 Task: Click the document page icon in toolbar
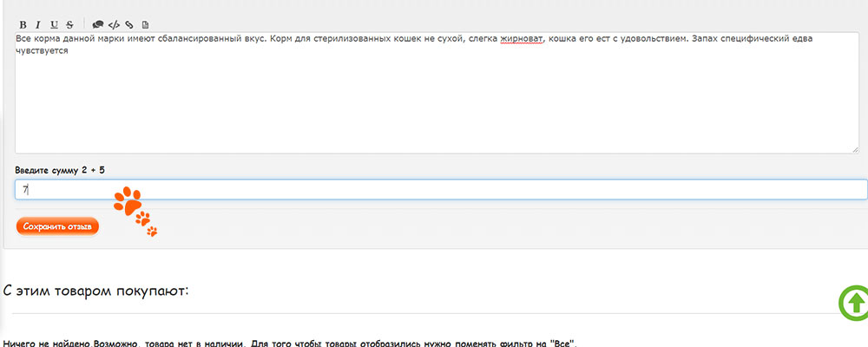point(145,24)
